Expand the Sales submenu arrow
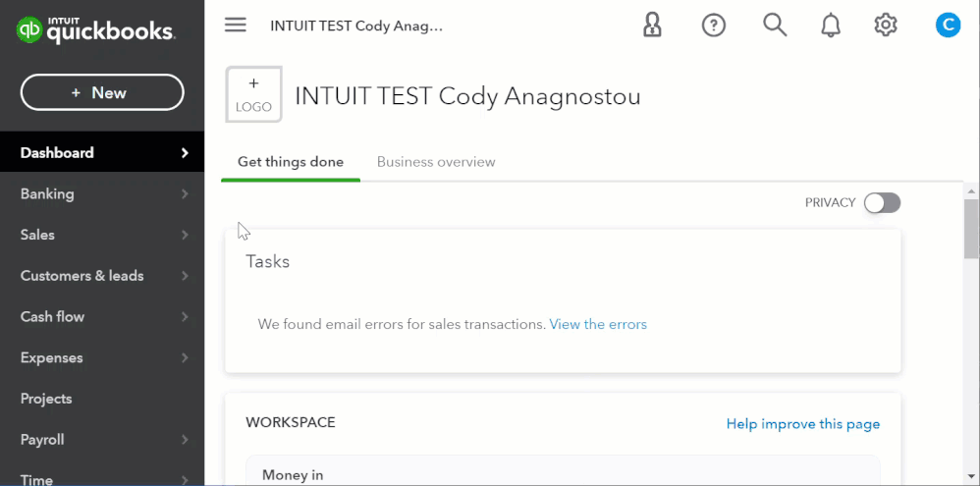 click(185, 236)
